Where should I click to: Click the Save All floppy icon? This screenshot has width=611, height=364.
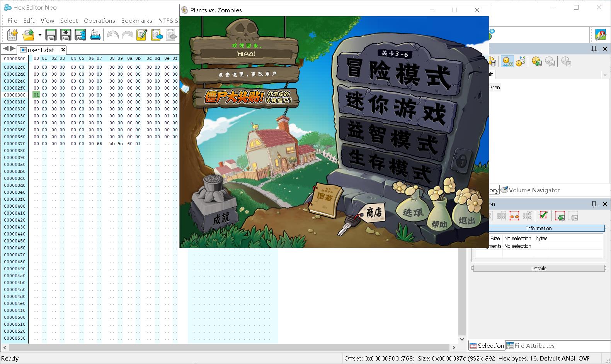[x=80, y=35]
